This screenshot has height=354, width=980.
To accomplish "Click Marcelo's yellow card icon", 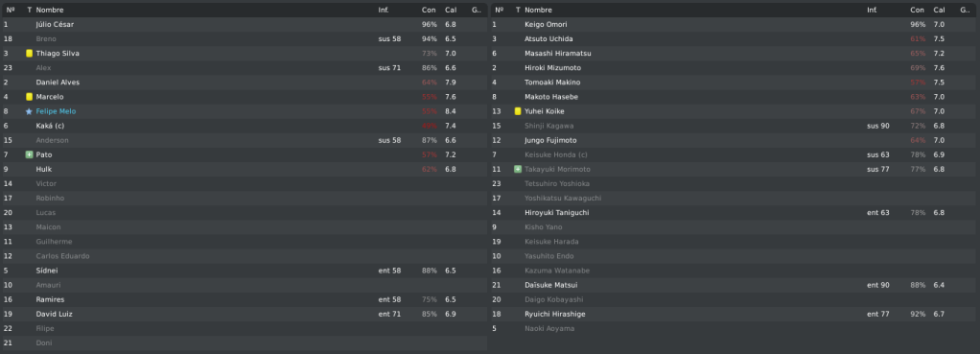I will [30, 97].
